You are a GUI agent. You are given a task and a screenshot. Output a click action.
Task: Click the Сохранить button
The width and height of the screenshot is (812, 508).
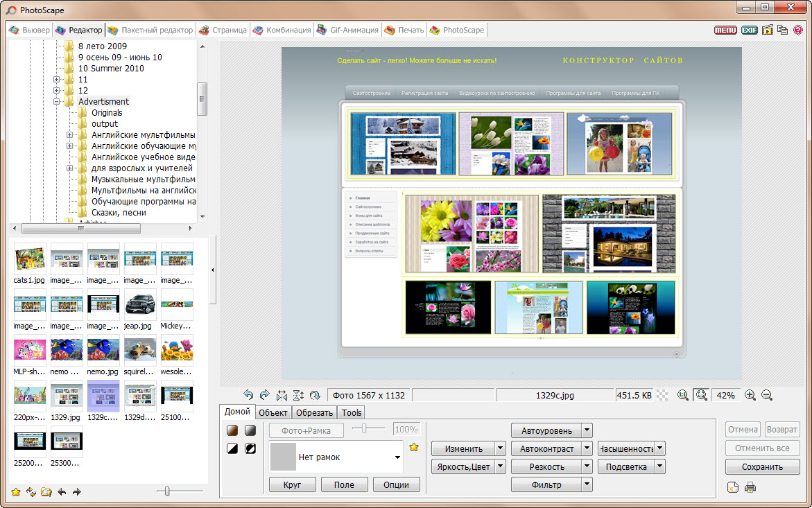(762, 467)
